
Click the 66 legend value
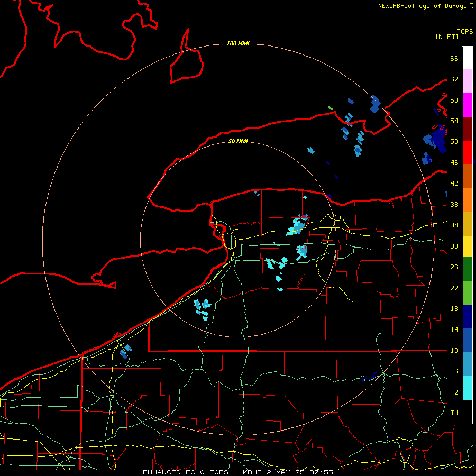coord(454,58)
